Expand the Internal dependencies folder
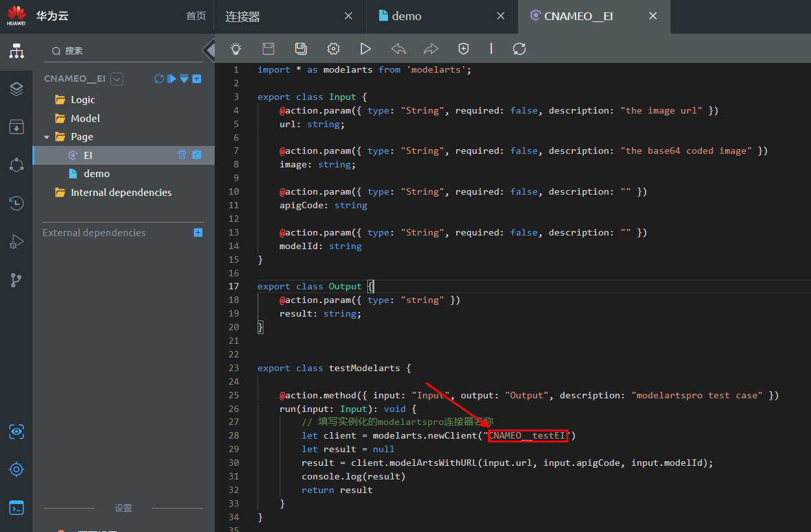 point(121,193)
